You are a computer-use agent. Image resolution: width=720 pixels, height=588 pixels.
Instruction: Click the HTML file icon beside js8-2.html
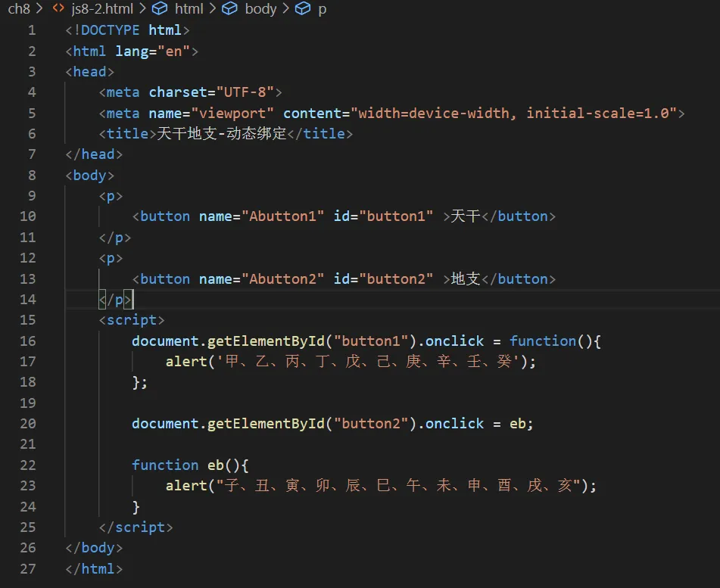[x=58, y=9]
